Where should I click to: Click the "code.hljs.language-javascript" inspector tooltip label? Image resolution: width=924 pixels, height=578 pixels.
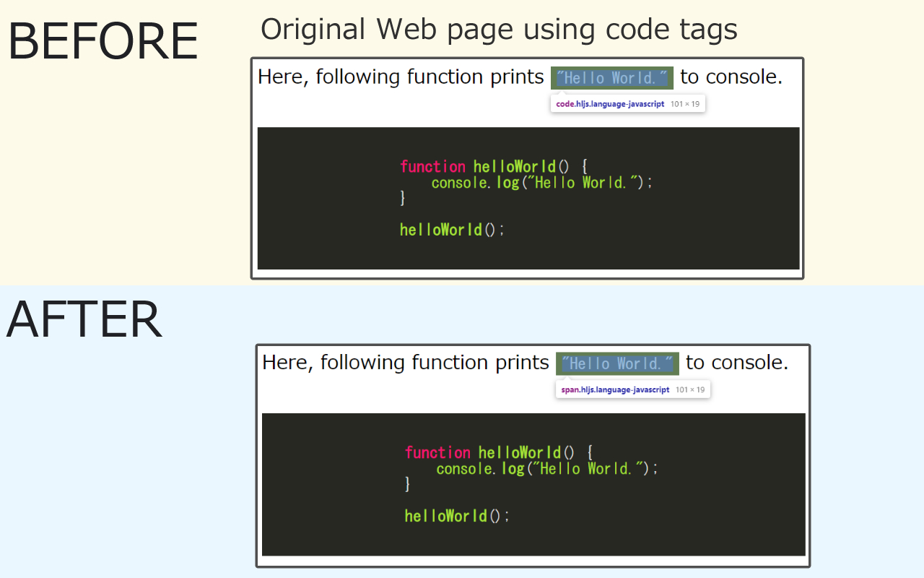coord(610,104)
